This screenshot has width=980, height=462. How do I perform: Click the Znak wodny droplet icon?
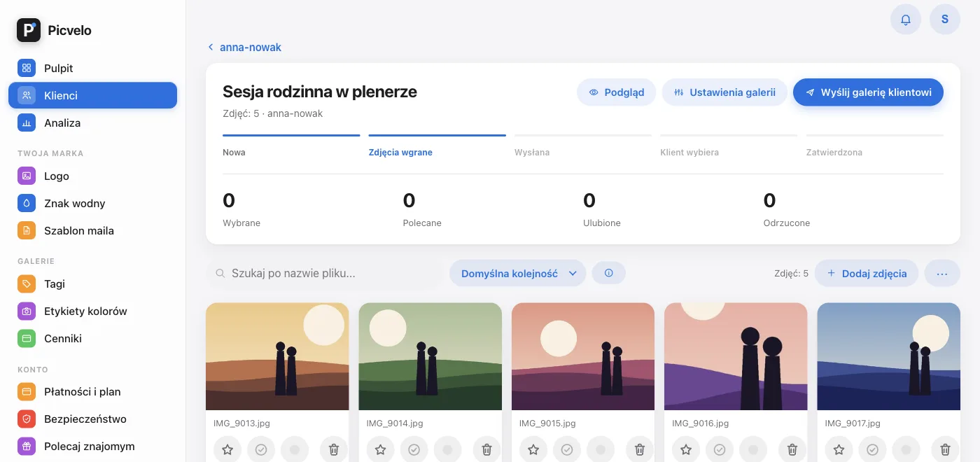coord(27,203)
